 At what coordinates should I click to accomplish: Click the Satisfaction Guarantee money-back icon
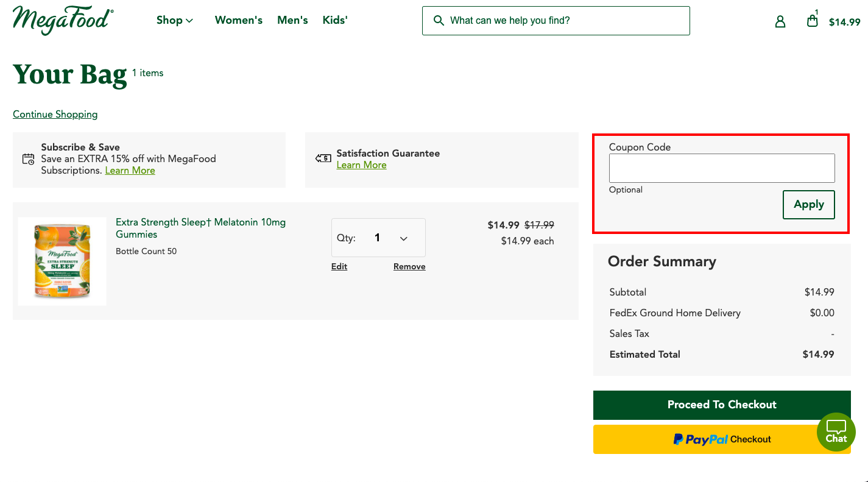(323, 158)
